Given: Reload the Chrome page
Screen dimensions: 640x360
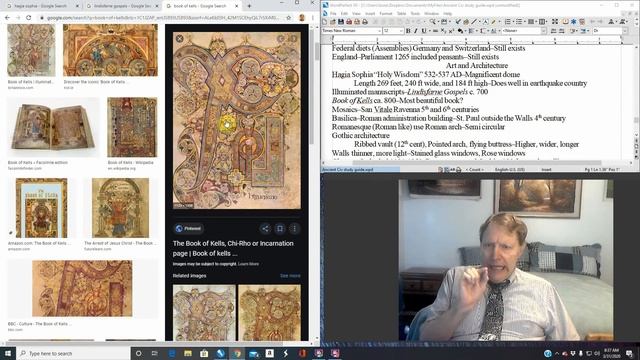Looking at the screenshot, I should (29, 18).
